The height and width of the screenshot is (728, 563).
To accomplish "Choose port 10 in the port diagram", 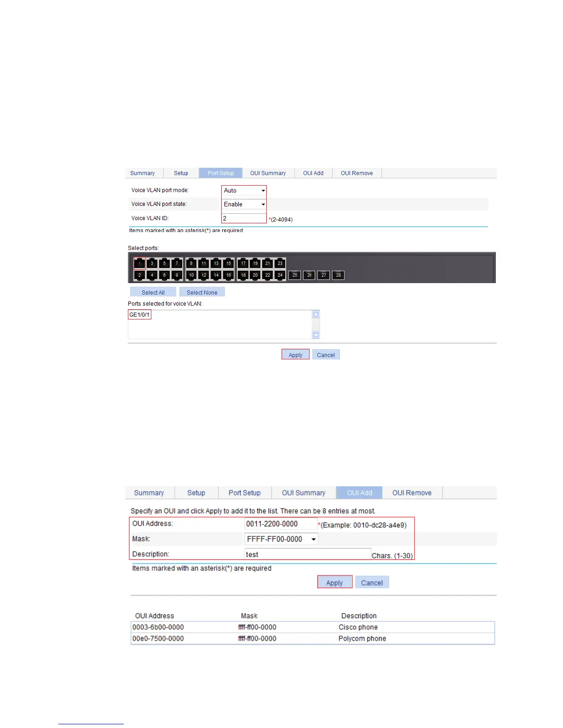I will point(191,275).
